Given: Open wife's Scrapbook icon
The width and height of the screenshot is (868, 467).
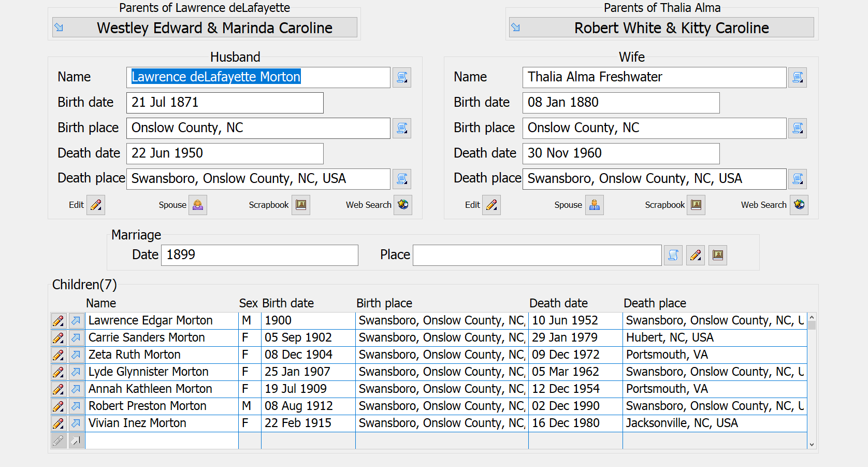Looking at the screenshot, I should coord(696,205).
